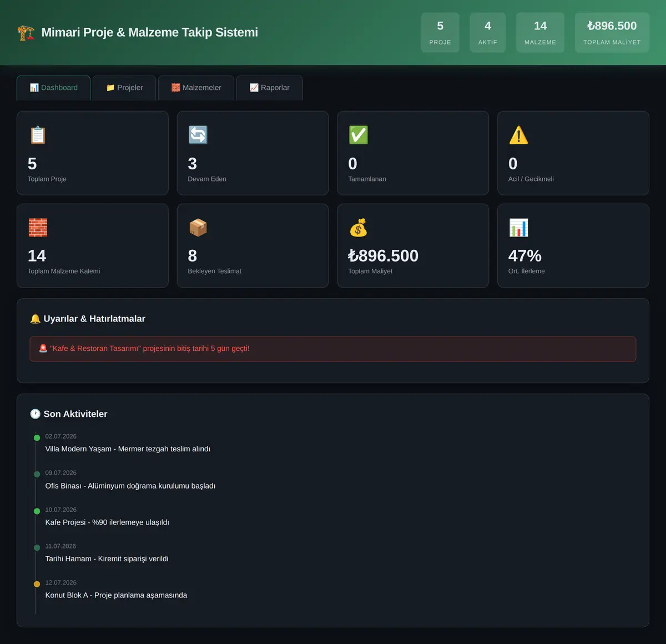Image resolution: width=666 pixels, height=644 pixels.
Task: Click the clock icon beside Son Aktiviteler
Action: pos(35,414)
